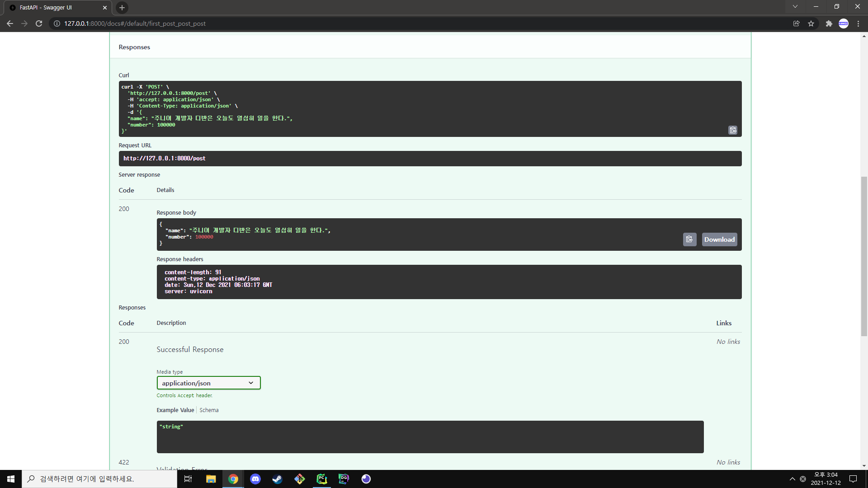Reload the Swagger UI page
The image size is (868, 488).
point(39,23)
